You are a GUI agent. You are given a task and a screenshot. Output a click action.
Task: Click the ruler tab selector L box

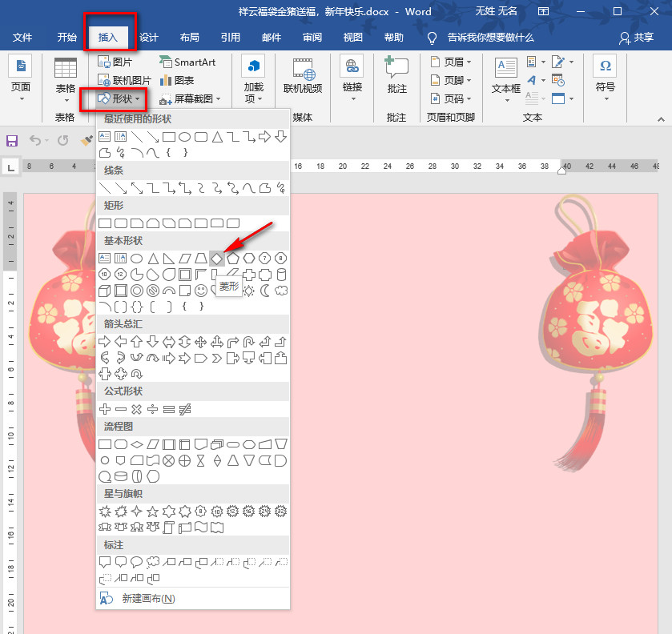10,167
